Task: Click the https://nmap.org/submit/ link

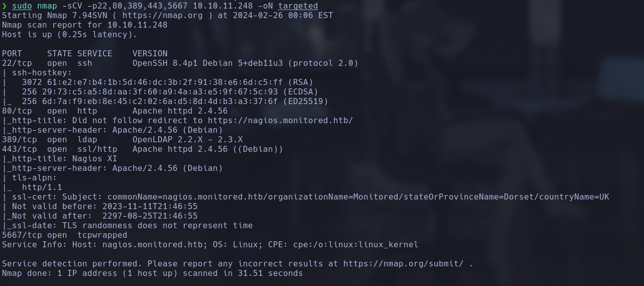Action: coord(404,264)
